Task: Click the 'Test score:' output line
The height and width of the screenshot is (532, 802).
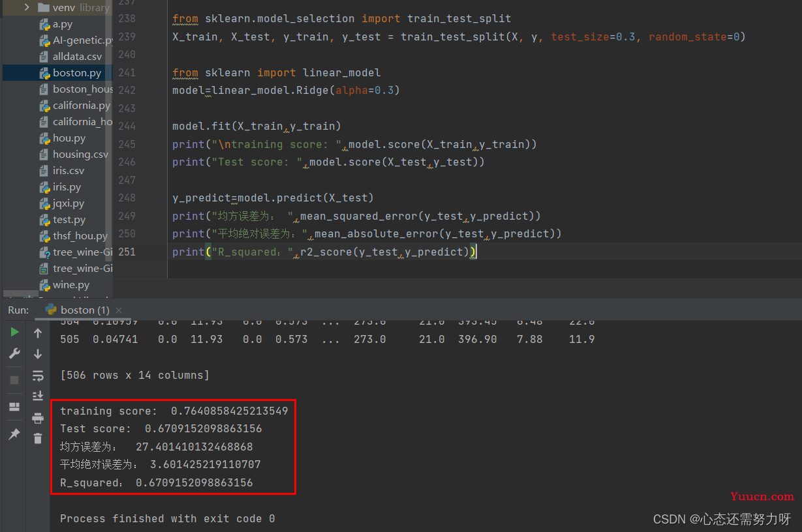Action: tap(161, 429)
